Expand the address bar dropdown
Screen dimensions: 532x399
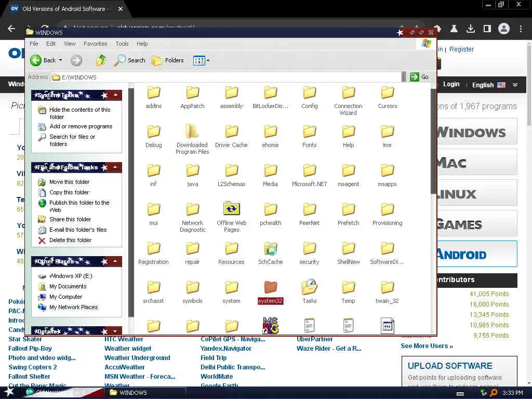pyautogui.click(x=403, y=77)
